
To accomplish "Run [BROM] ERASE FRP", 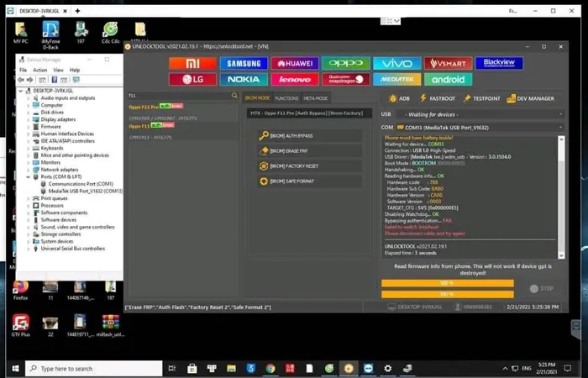I will coord(310,150).
